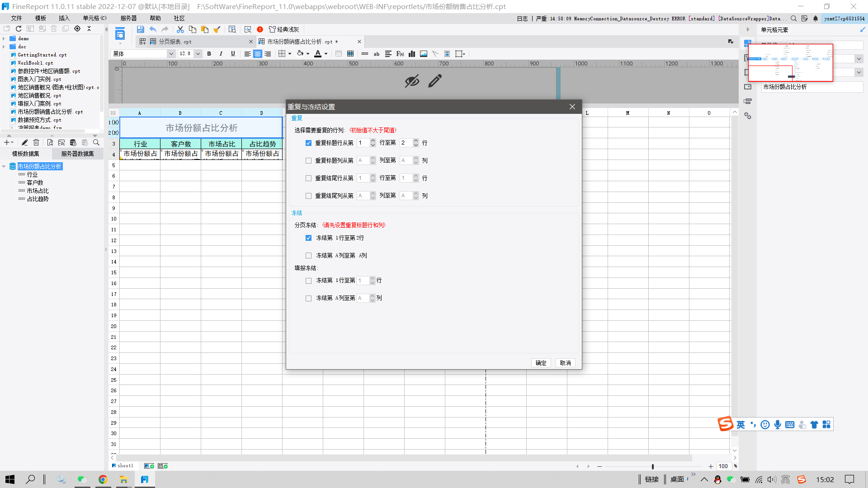
Task: Click the pencil edit icon above sheet
Action: tap(435, 81)
